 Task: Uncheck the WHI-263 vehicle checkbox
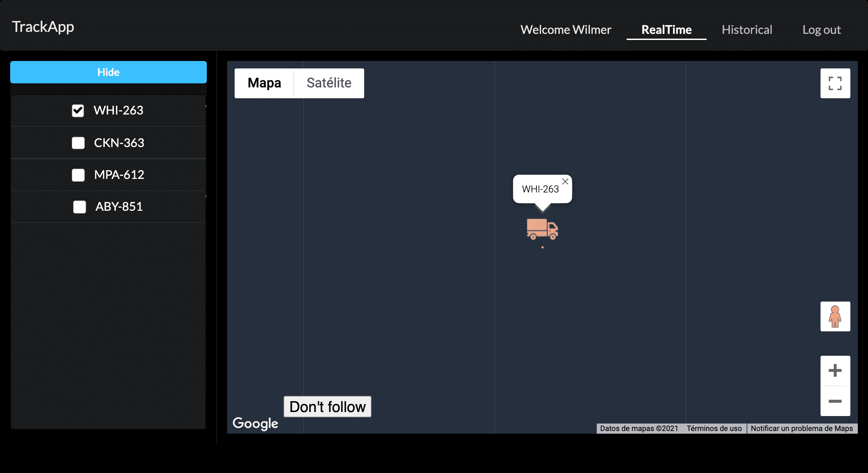pyautogui.click(x=78, y=110)
